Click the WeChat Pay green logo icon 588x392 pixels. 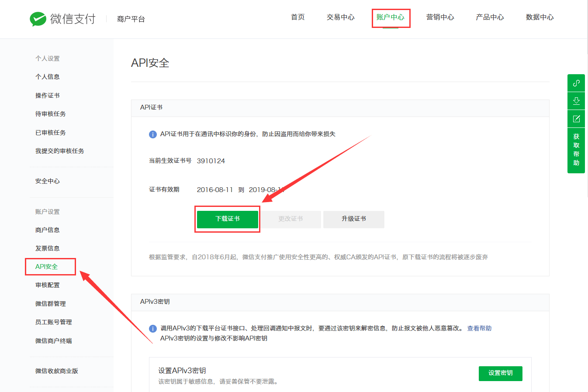coord(38,19)
